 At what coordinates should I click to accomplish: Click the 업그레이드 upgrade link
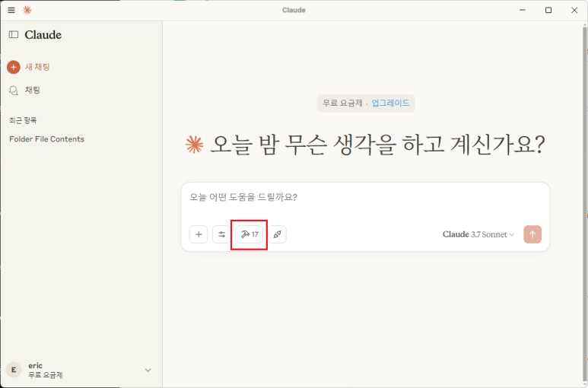click(390, 103)
